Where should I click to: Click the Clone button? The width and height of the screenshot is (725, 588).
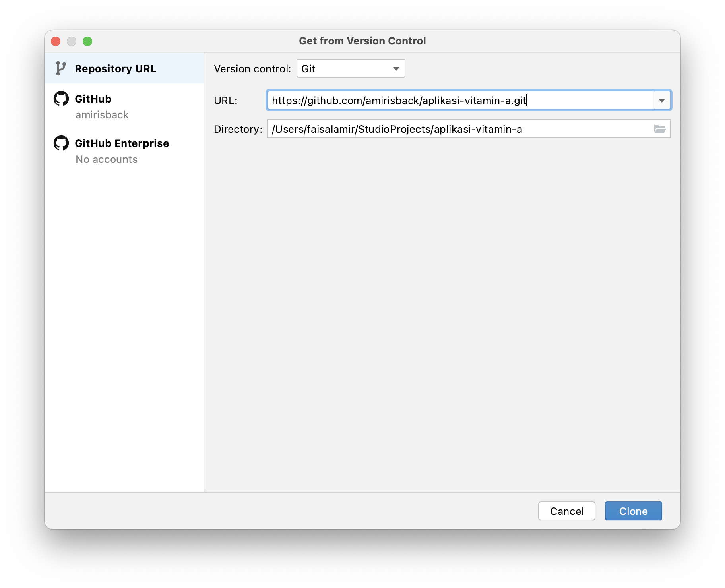click(x=633, y=511)
